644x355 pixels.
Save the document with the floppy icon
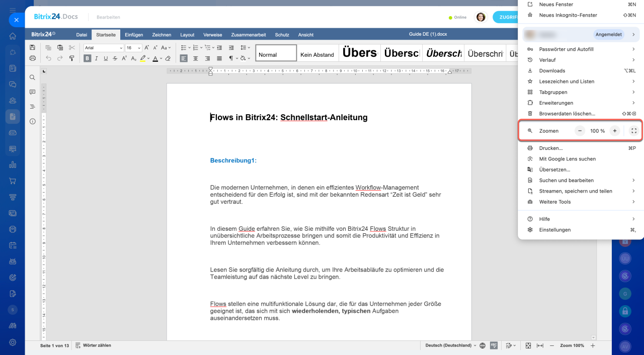(33, 48)
